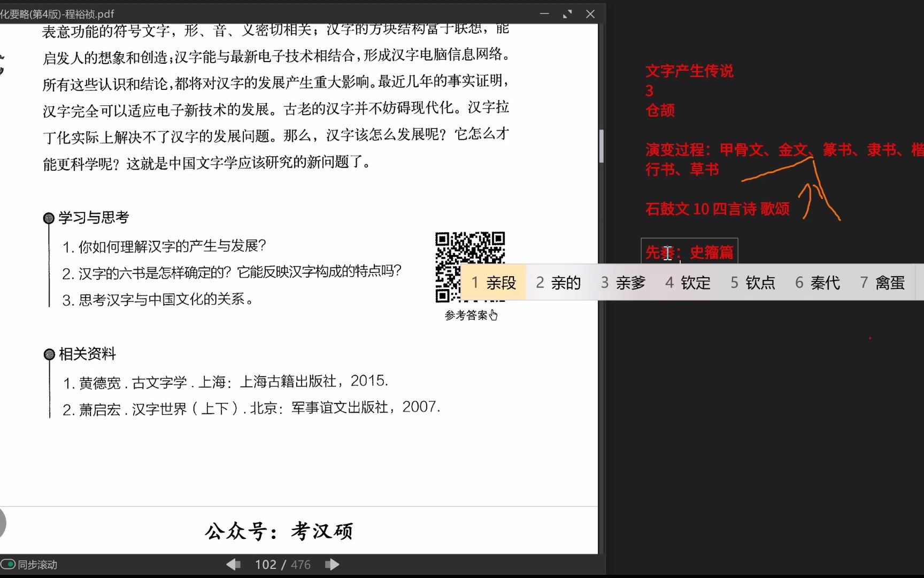This screenshot has width=924, height=578.
Task: Click the red note "先秦：史籀篇"
Action: pyautogui.click(x=689, y=253)
